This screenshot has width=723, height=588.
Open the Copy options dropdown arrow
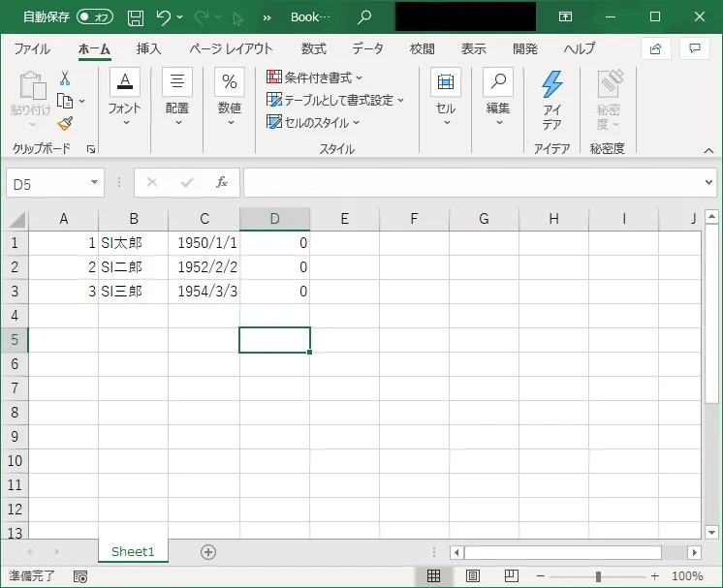coord(82,101)
